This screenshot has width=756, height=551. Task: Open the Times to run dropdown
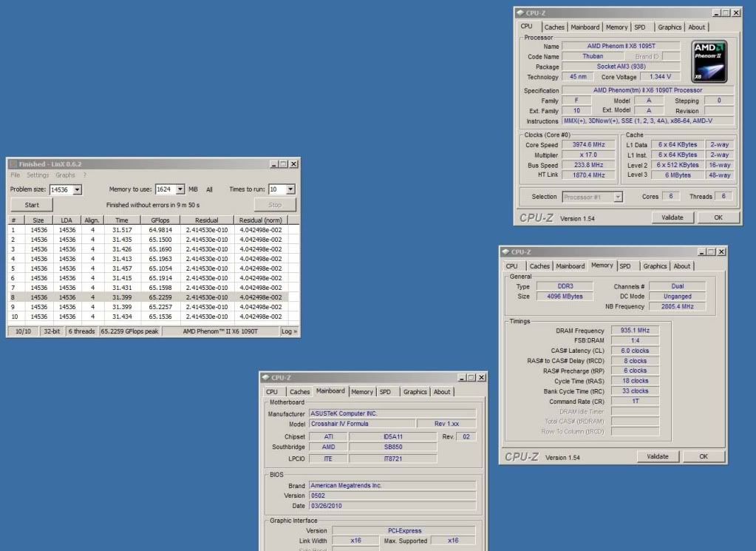coord(290,189)
